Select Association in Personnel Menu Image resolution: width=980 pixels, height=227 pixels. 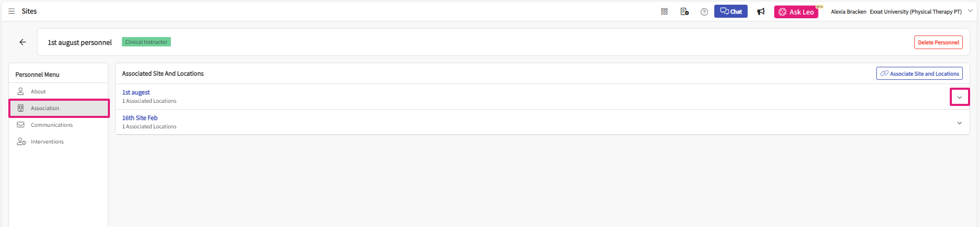(45, 108)
